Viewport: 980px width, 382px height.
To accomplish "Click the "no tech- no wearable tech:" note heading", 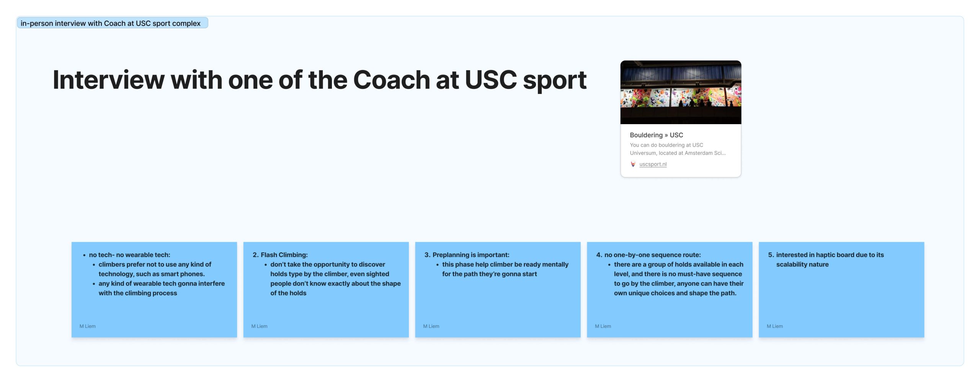I will [129, 255].
